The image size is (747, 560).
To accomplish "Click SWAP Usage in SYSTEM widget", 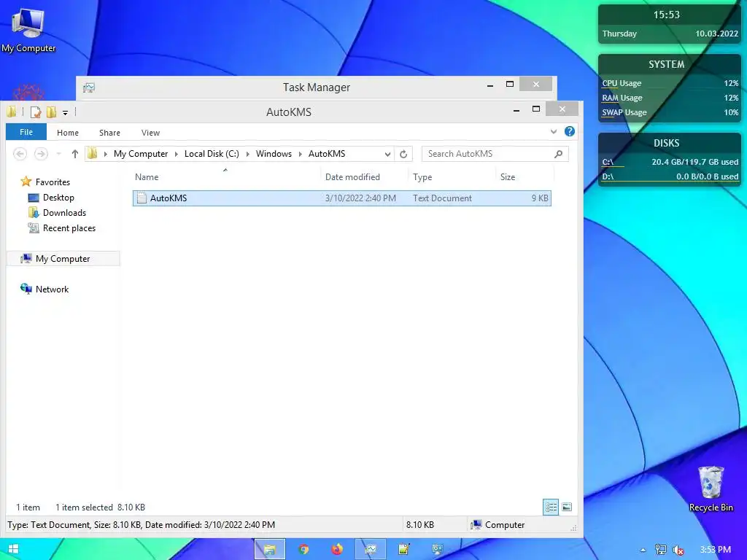I will point(624,113).
